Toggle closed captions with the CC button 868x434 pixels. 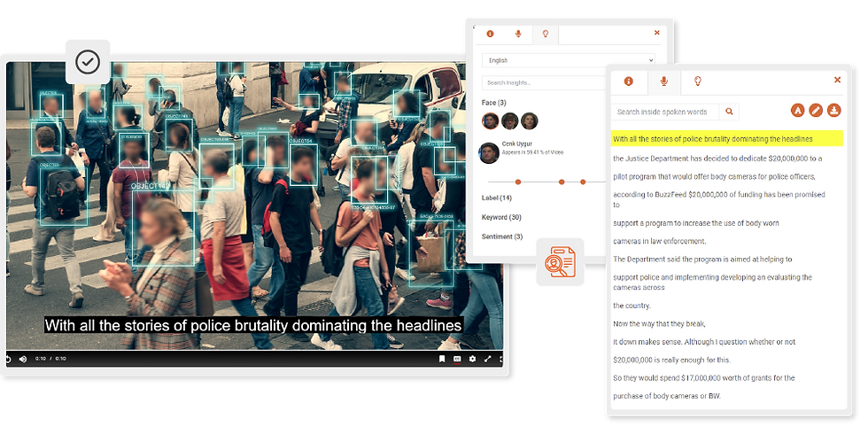(457, 359)
